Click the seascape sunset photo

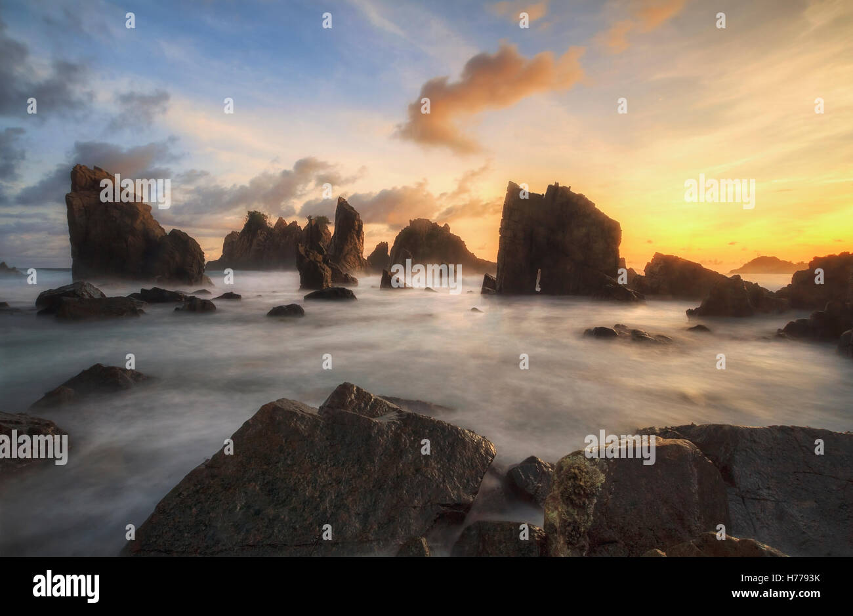[427, 278]
